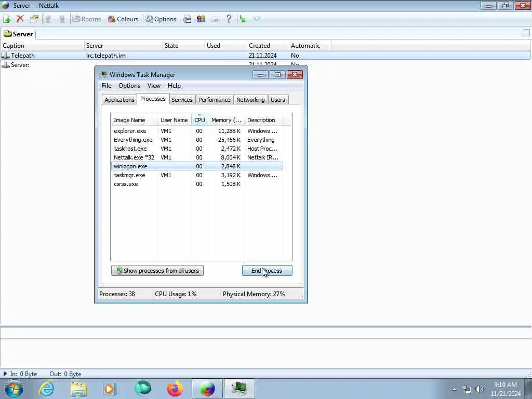Click the End Process button
The image size is (532, 399).
[x=267, y=270]
